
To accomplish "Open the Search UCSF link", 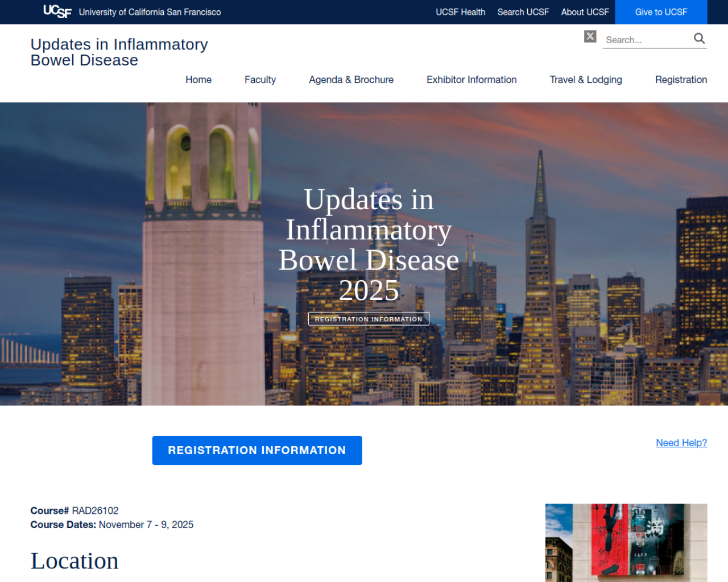I will tap(523, 12).
